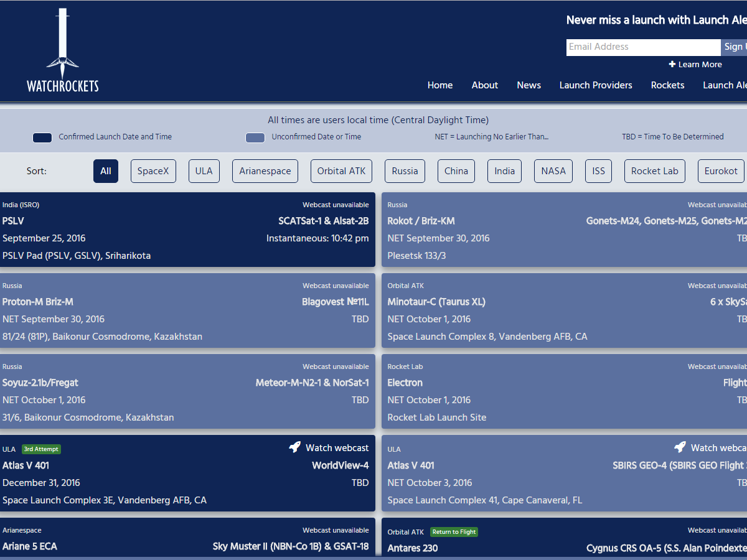Viewport: 747px width, 560px height.
Task: Open the Soyuz-2.1b/Fregat launch
Action: [40, 383]
